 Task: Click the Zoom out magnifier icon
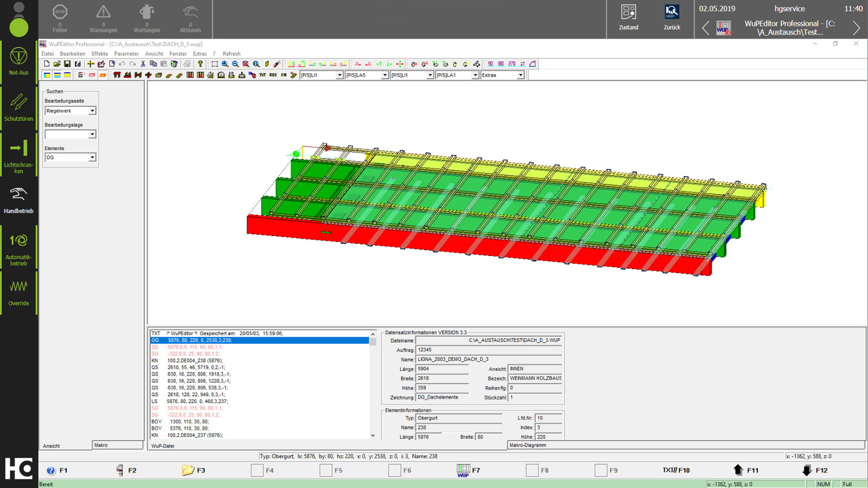pyautogui.click(x=235, y=64)
